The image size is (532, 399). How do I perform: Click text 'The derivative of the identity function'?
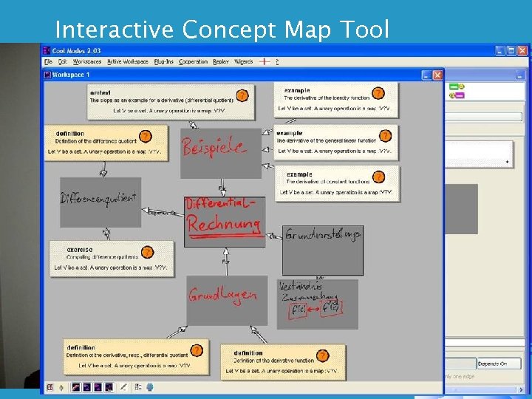(x=327, y=98)
